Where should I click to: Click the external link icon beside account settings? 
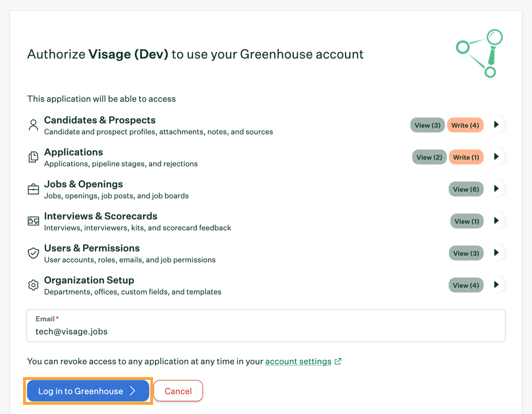tap(338, 361)
